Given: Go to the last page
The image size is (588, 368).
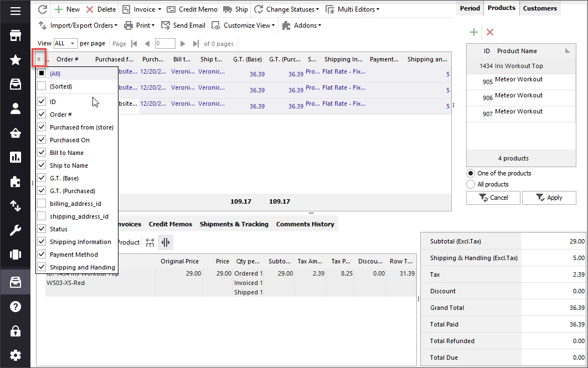Looking at the screenshot, I should 196,44.
